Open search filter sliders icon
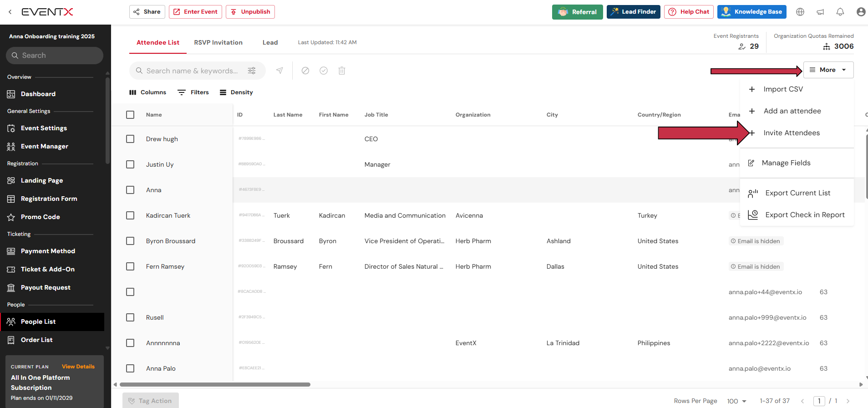The width and height of the screenshot is (868, 408). pos(252,71)
